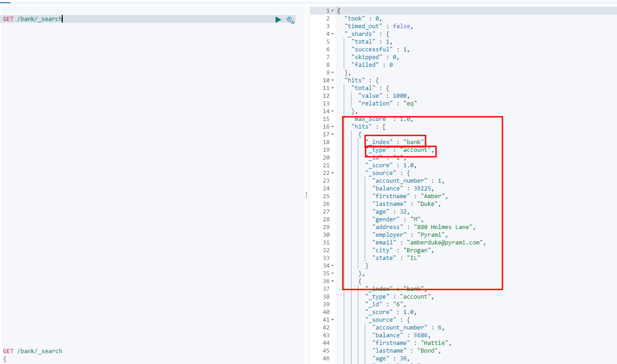
Task: Click the "city" : "Brogan" line
Action: coord(403,250)
